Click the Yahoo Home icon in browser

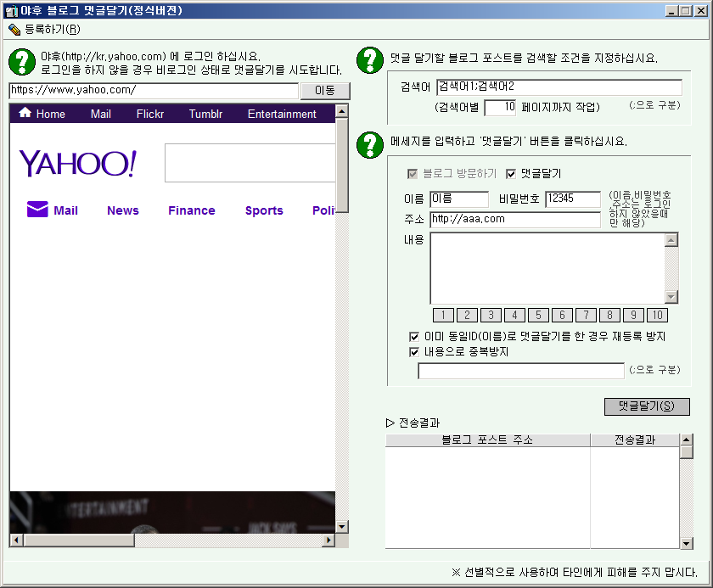(25, 114)
